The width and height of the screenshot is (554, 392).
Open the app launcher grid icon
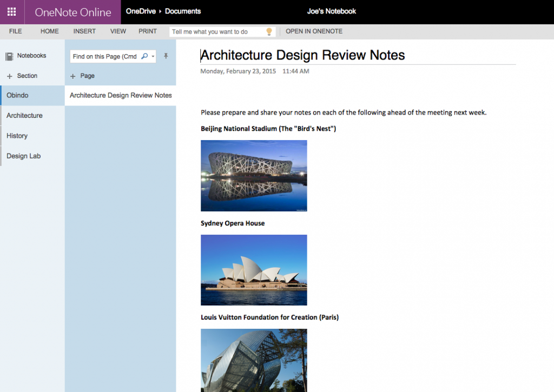pos(11,12)
